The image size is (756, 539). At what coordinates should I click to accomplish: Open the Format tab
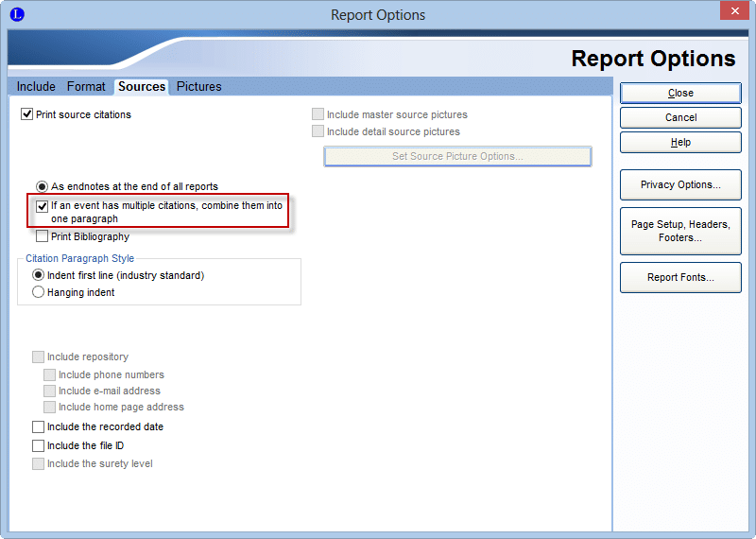86,86
